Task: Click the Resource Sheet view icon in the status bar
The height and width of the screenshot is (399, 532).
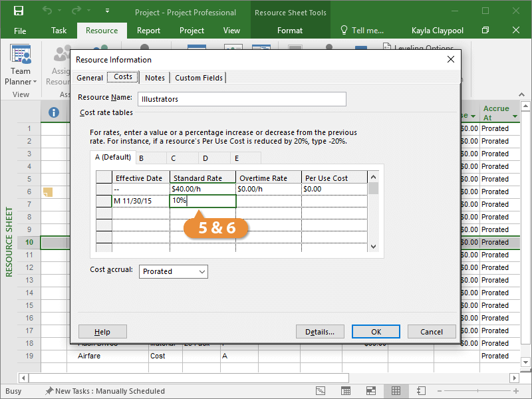Action: [x=396, y=391]
